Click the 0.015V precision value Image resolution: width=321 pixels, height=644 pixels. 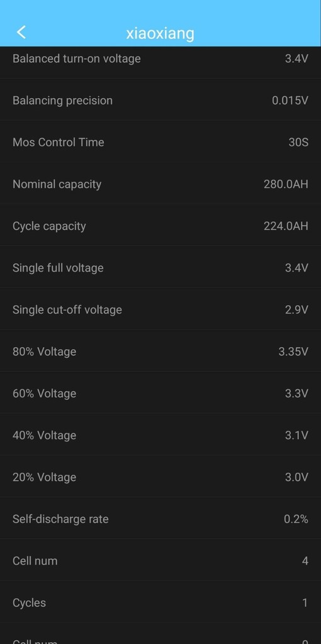click(290, 100)
